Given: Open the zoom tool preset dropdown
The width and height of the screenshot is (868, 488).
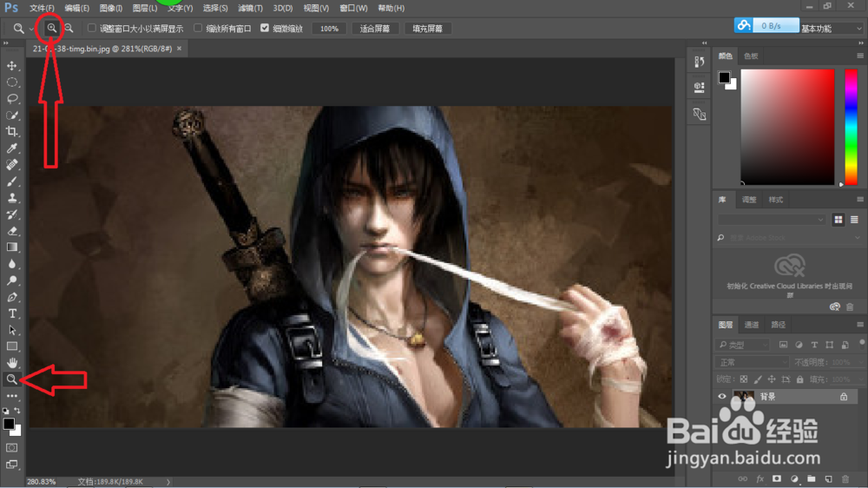Looking at the screenshot, I should tap(31, 29).
